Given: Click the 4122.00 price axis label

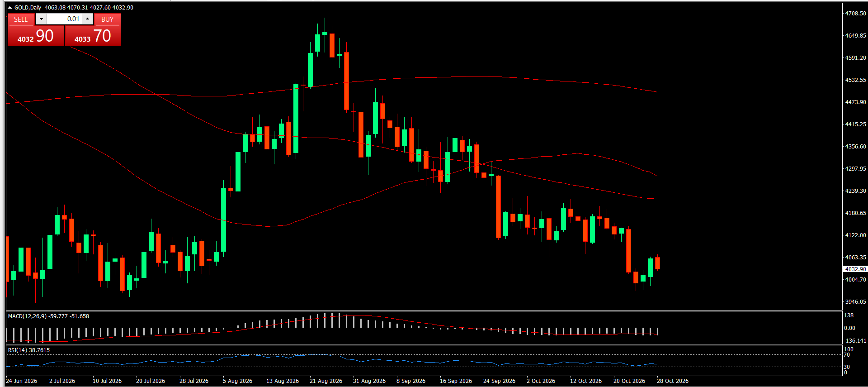Looking at the screenshot, I should tap(855, 235).
